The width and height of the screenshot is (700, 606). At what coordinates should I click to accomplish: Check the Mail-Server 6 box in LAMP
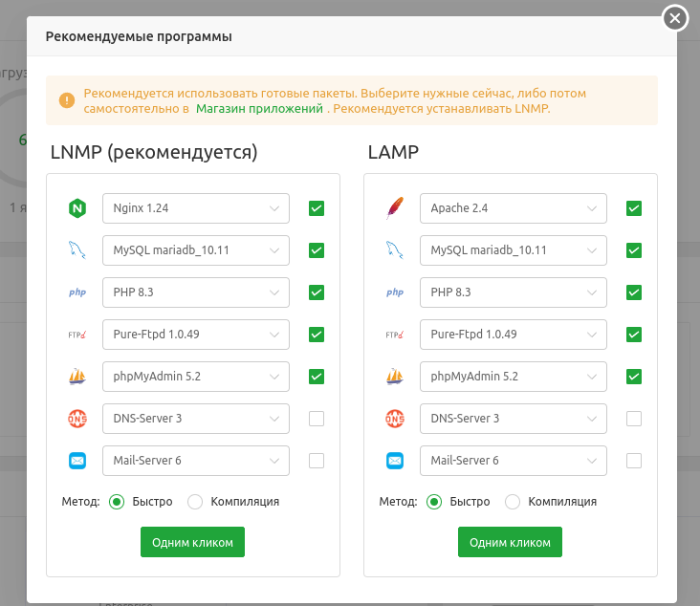click(633, 461)
